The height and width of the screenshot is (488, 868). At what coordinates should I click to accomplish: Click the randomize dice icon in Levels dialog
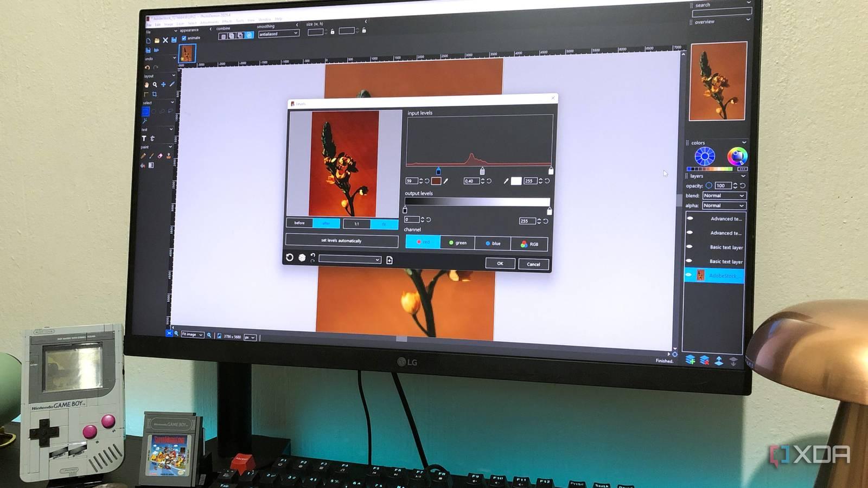tap(302, 258)
